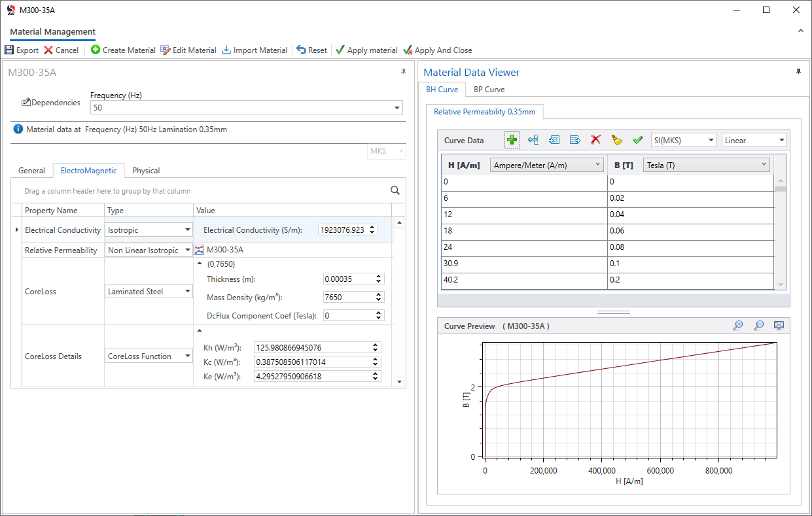812x516 pixels.
Task: Click the Import Material download icon
Action: (226, 50)
